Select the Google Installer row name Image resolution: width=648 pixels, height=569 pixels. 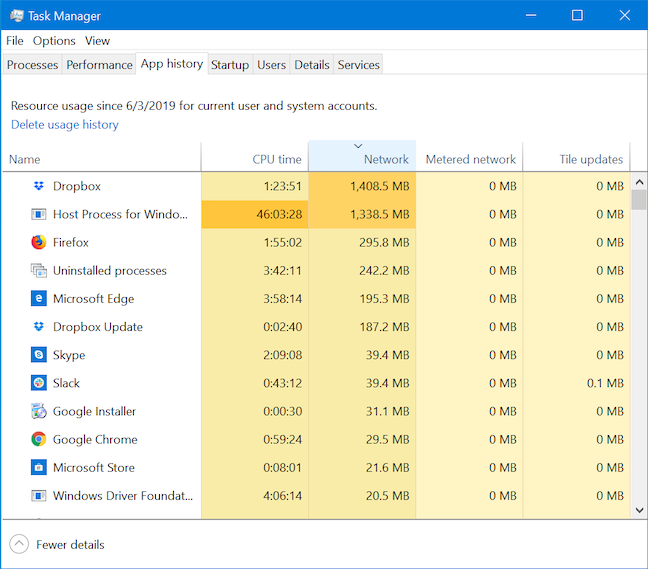pos(94,412)
